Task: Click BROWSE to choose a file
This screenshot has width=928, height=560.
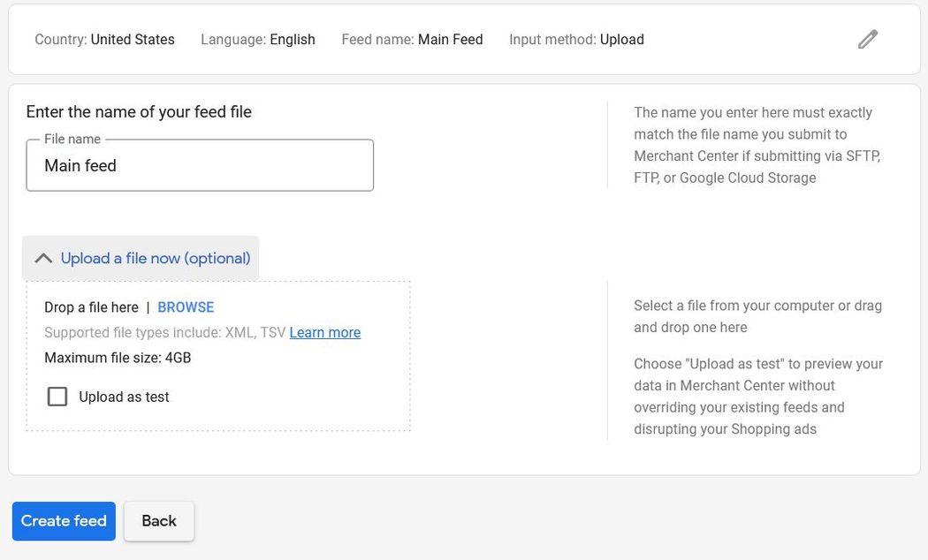Action: coord(186,307)
